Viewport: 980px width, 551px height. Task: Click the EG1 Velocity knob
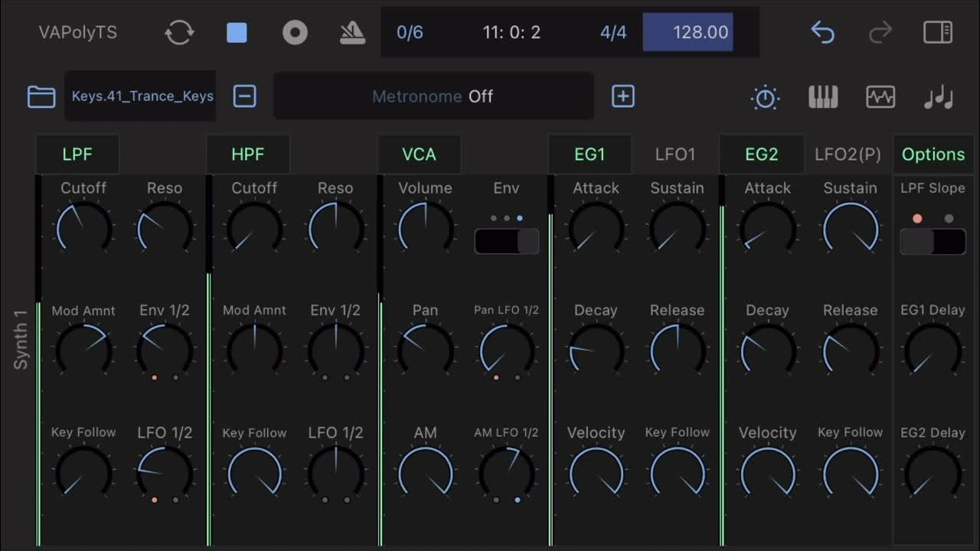point(596,473)
